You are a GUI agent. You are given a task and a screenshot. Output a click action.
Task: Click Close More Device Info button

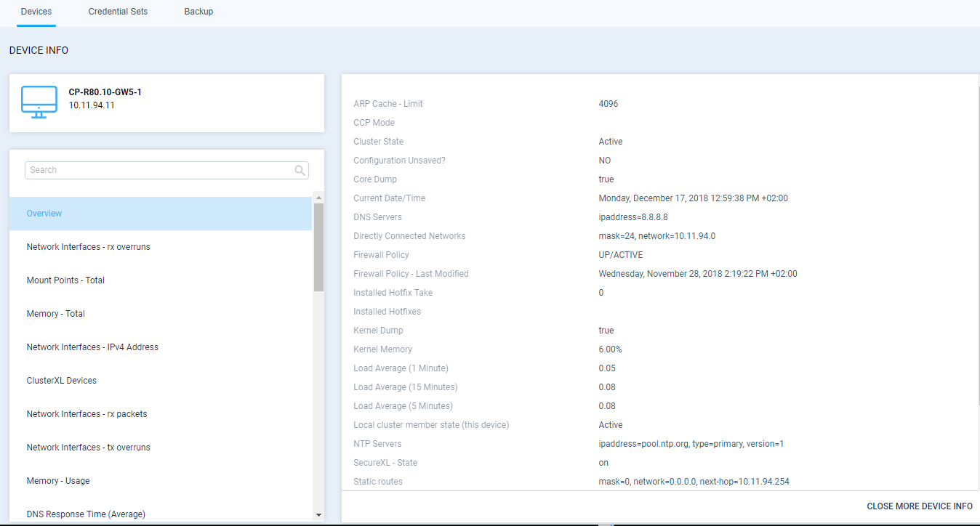pyautogui.click(x=919, y=506)
